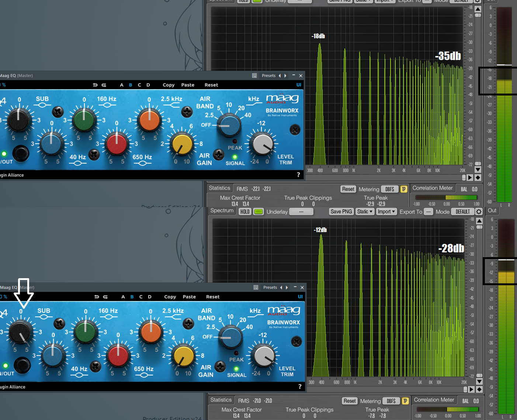Open preset grid icon in lower Maag EQ title bar
Viewport: 517px width, 420px height.
256,287
